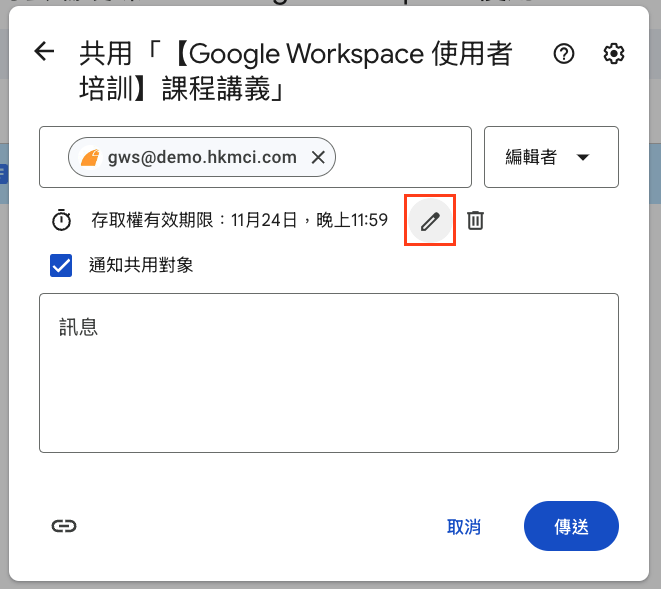Edit access expiration with the pencil icon
The width and height of the screenshot is (661, 589).
pos(430,221)
